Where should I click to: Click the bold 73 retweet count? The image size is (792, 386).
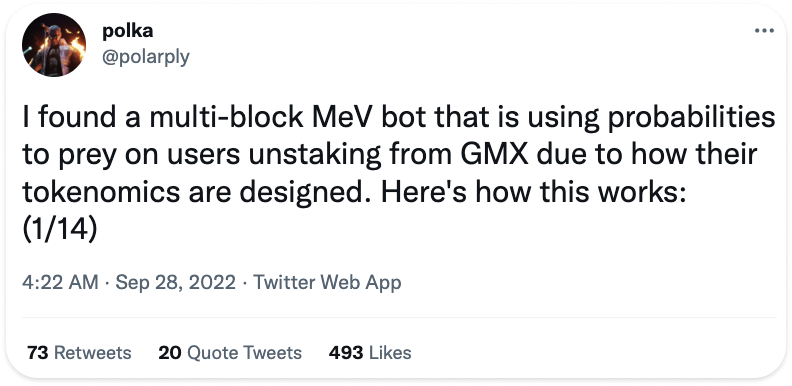point(38,353)
